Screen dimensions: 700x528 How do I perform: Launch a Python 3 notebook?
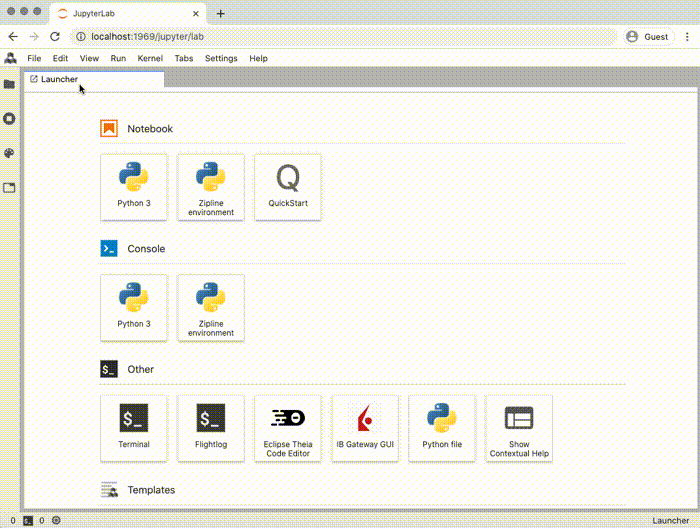coord(134,186)
